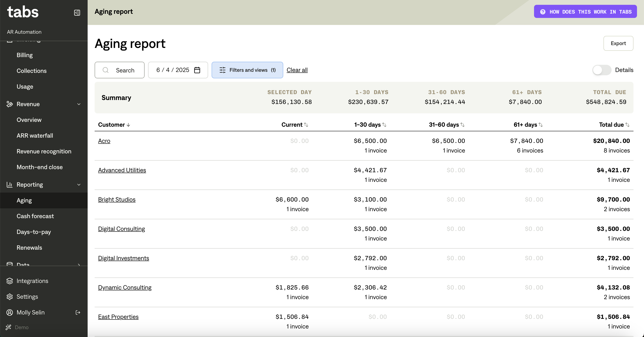Sort the 61+ days column
This screenshot has width=644, height=337.
(541, 125)
